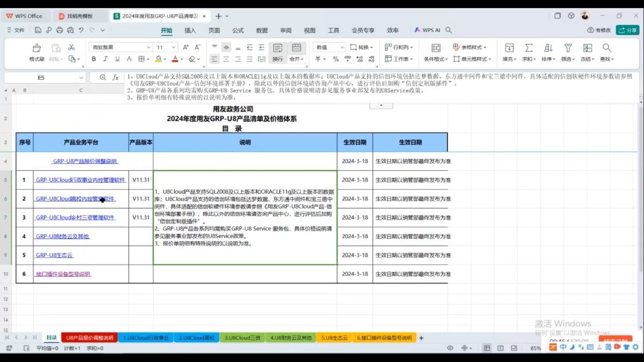The height and width of the screenshot is (362, 644).
Task: Click the Merge cells (合并) icon
Action: [296, 48]
